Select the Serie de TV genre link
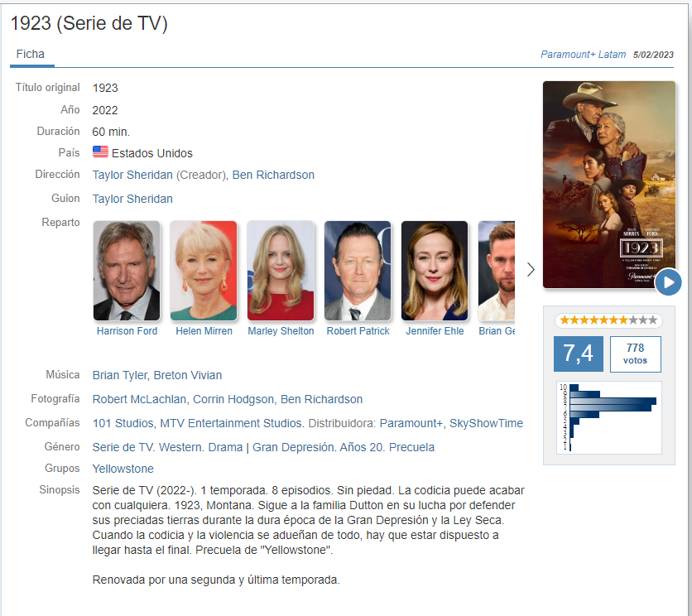The image size is (692, 616). (x=123, y=447)
